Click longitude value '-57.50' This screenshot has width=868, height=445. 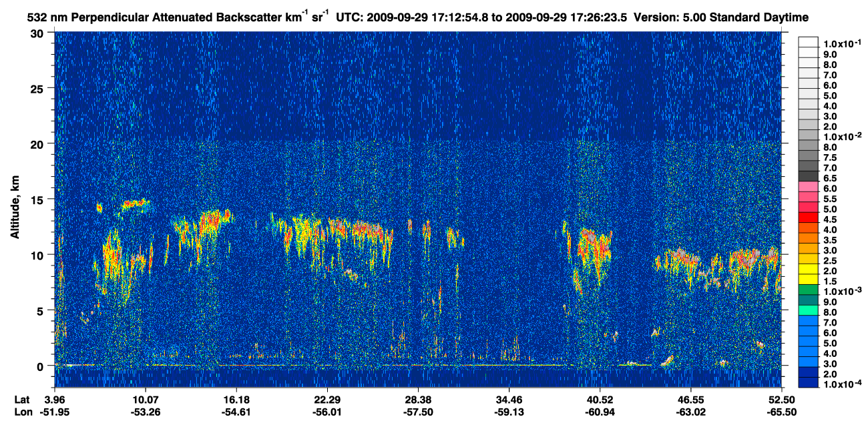coord(418,412)
